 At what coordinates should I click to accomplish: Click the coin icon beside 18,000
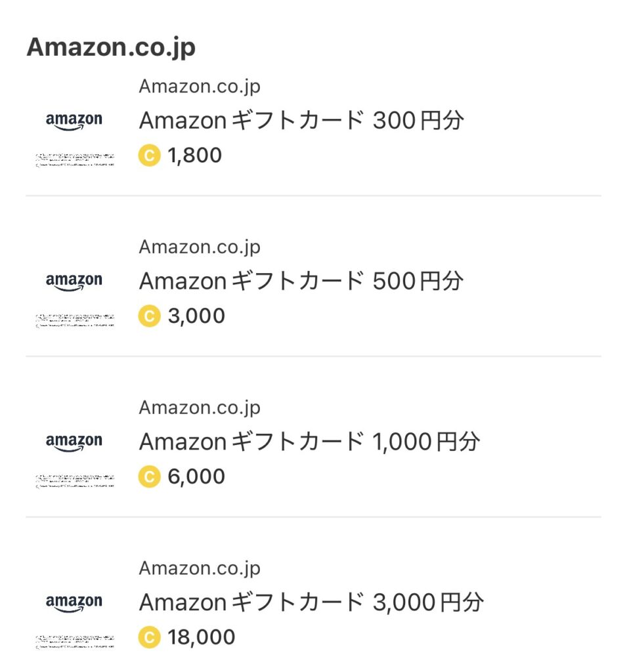point(149,637)
